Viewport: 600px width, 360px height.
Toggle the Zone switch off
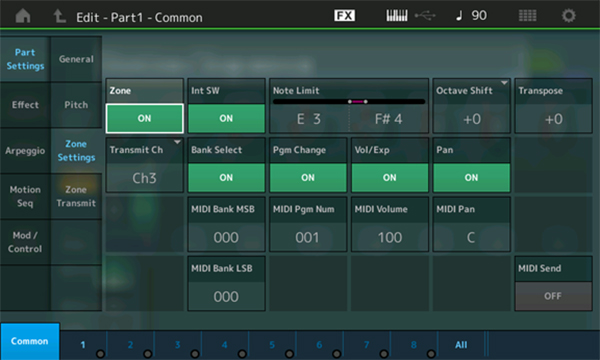(x=144, y=118)
